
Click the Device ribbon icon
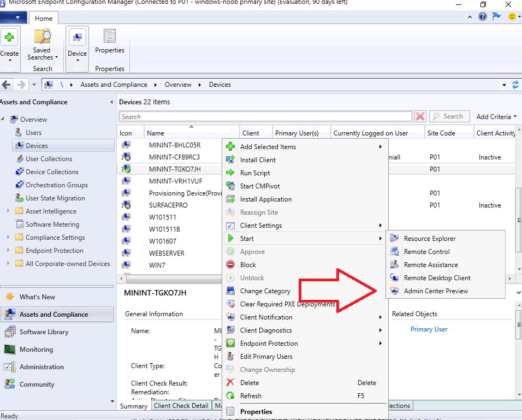(x=77, y=37)
